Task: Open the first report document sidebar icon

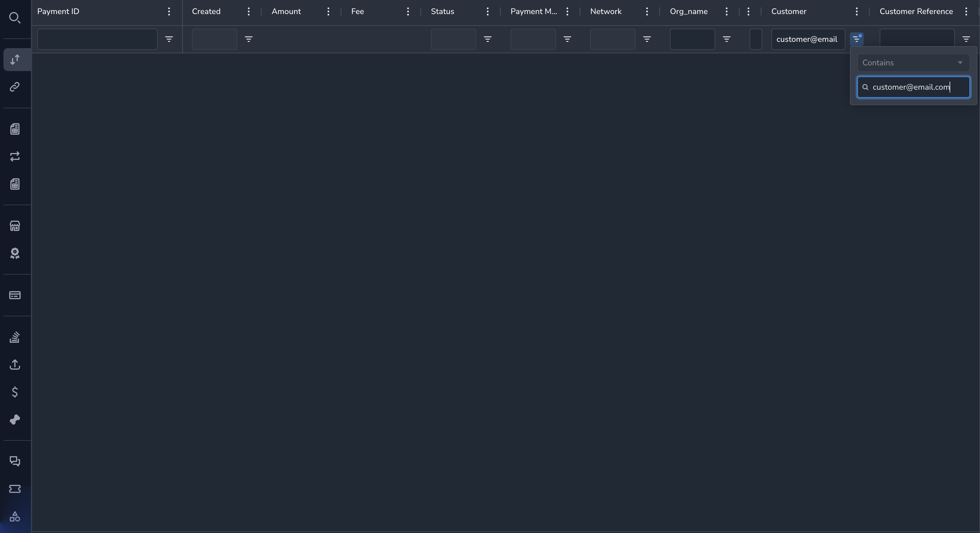Action: pos(15,129)
